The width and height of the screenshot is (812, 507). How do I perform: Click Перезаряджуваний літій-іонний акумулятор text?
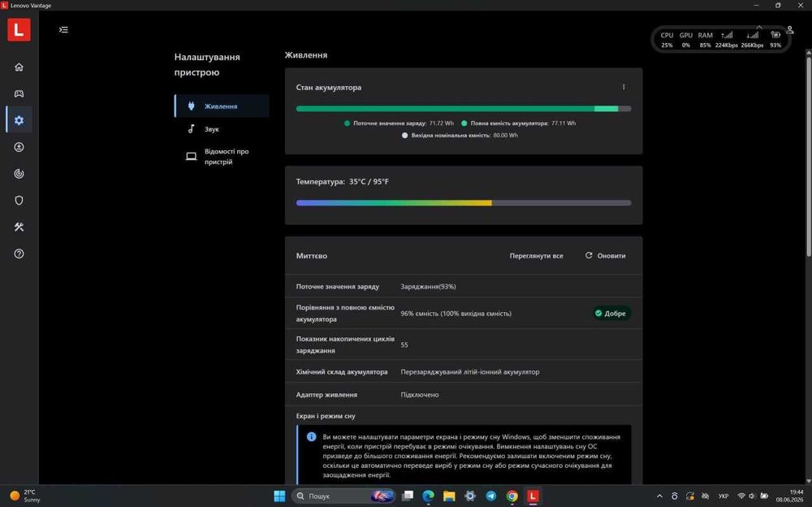[x=469, y=371]
